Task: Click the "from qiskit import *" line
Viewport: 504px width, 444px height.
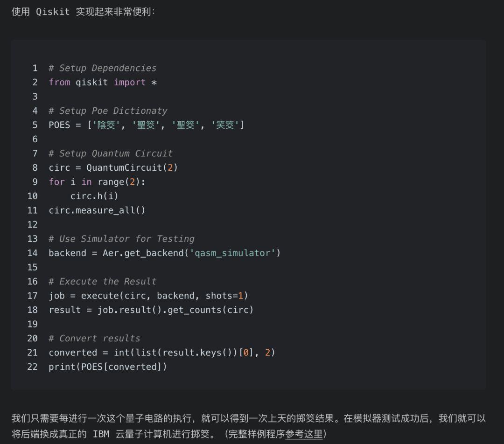Action: [x=103, y=83]
